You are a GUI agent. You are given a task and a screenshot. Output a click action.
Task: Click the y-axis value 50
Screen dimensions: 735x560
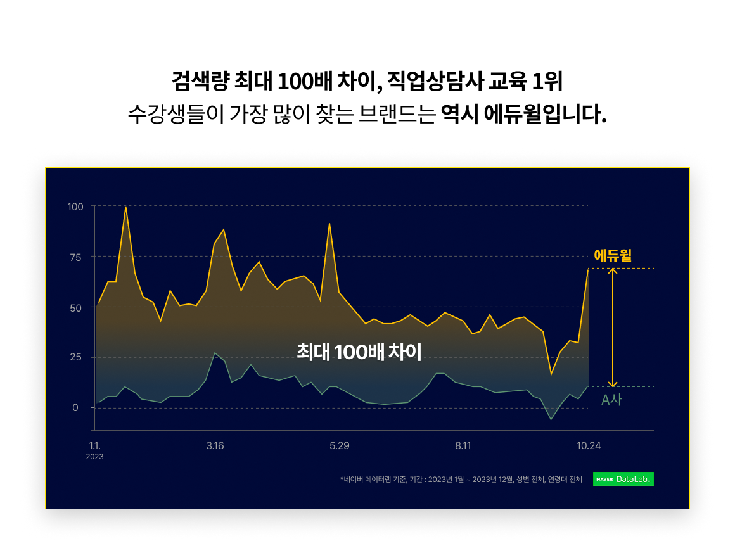coord(75,308)
